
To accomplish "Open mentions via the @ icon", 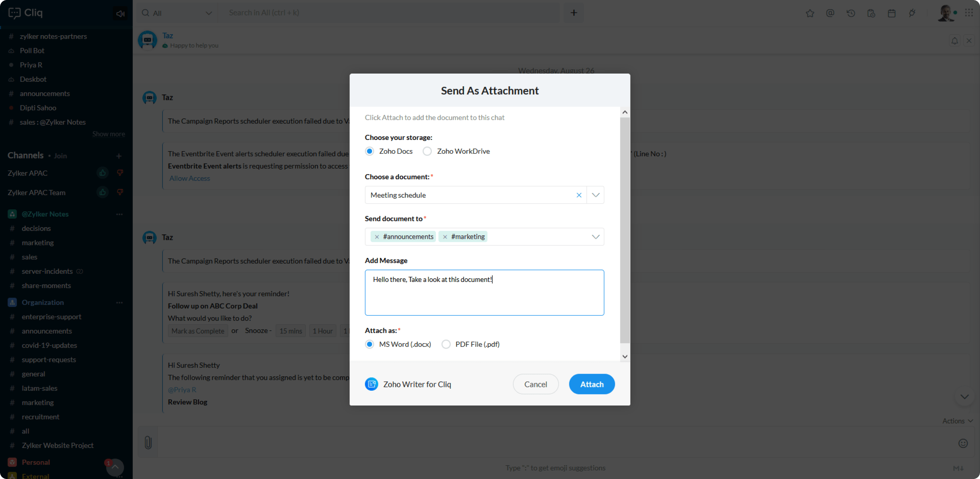I will coord(830,13).
